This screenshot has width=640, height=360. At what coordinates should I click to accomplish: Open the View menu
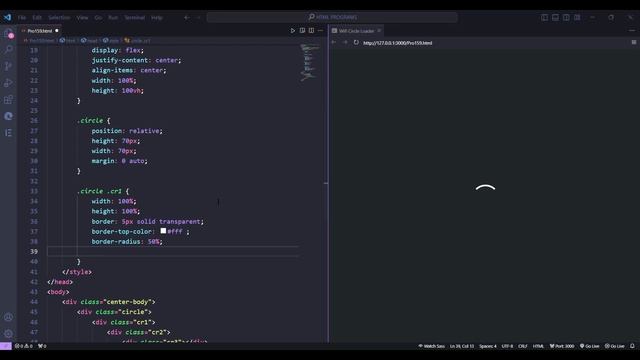(x=82, y=18)
